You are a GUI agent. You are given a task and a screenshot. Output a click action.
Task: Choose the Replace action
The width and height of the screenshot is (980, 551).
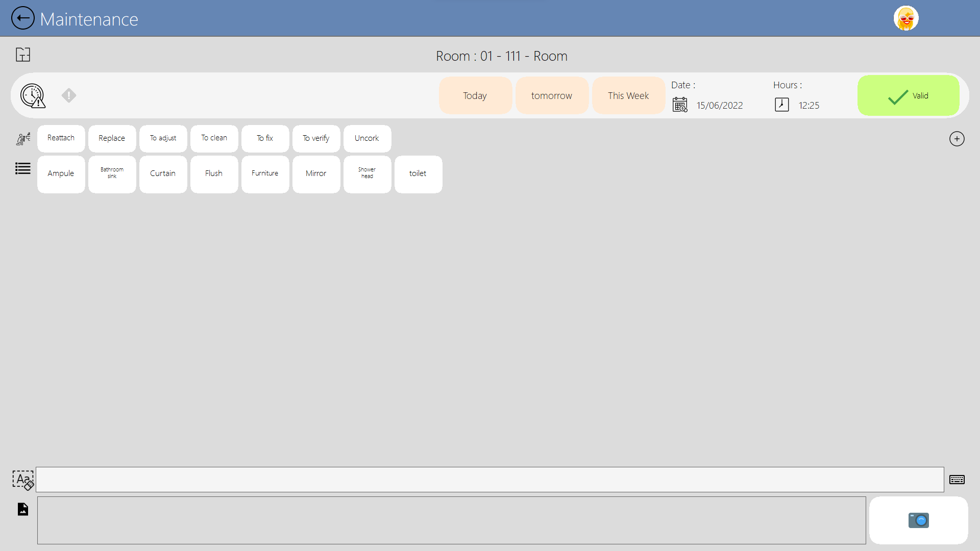[x=112, y=138]
